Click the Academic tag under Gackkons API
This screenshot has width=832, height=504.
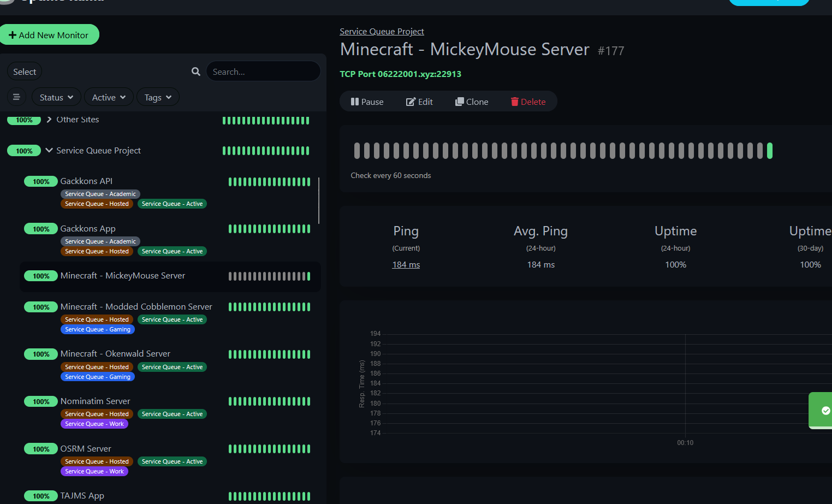click(100, 194)
